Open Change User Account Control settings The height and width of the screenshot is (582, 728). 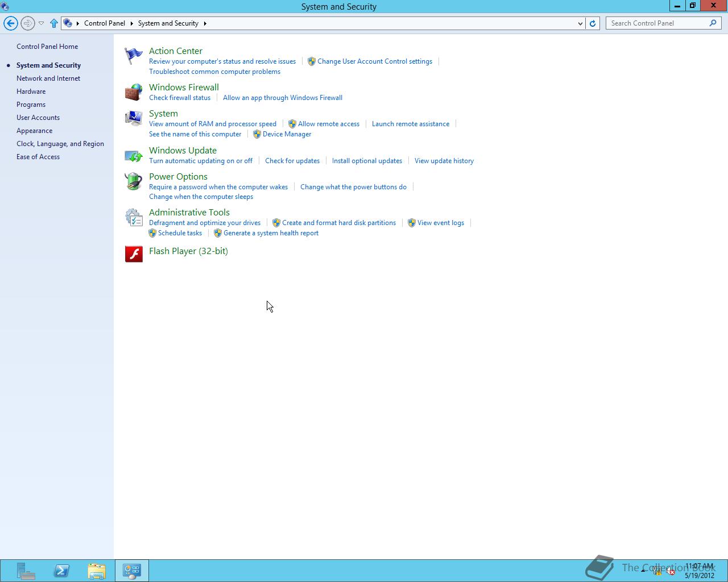[x=375, y=61]
